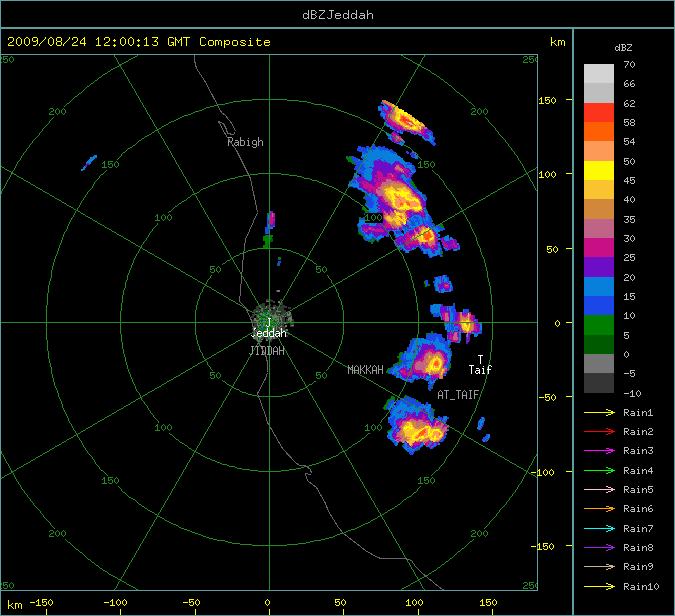Click the Jeddah radar site marker at center

268,321
